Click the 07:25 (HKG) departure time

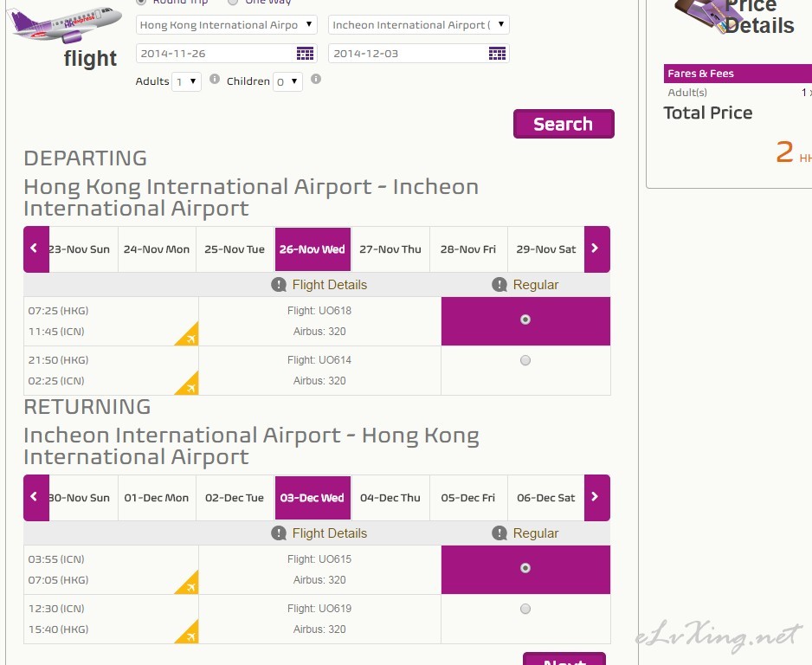tap(59, 311)
